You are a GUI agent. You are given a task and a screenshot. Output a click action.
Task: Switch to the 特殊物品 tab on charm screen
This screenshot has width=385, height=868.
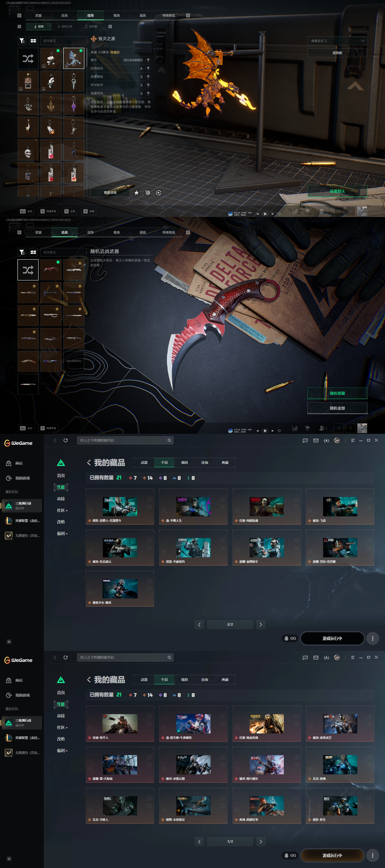tap(169, 16)
